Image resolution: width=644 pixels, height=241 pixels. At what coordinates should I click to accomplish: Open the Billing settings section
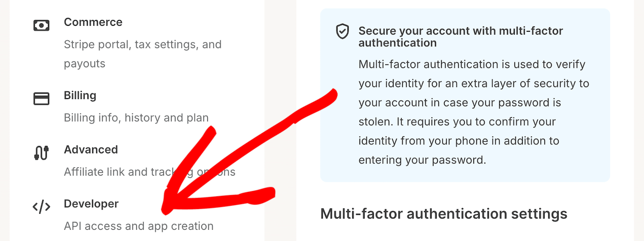coord(80,95)
